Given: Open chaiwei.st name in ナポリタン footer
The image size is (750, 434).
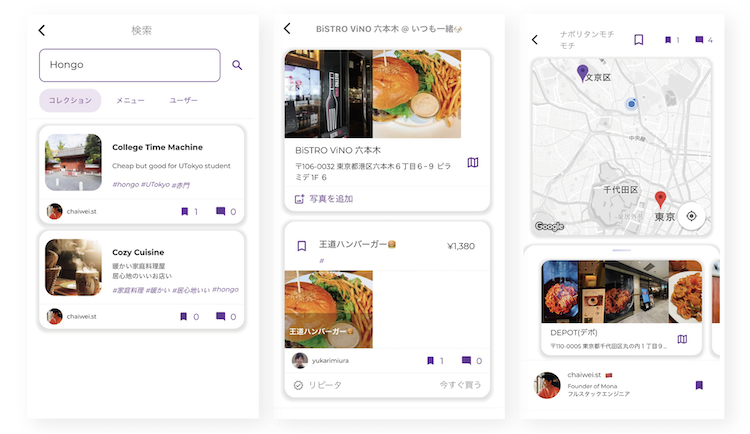Looking at the screenshot, I should pos(584,375).
